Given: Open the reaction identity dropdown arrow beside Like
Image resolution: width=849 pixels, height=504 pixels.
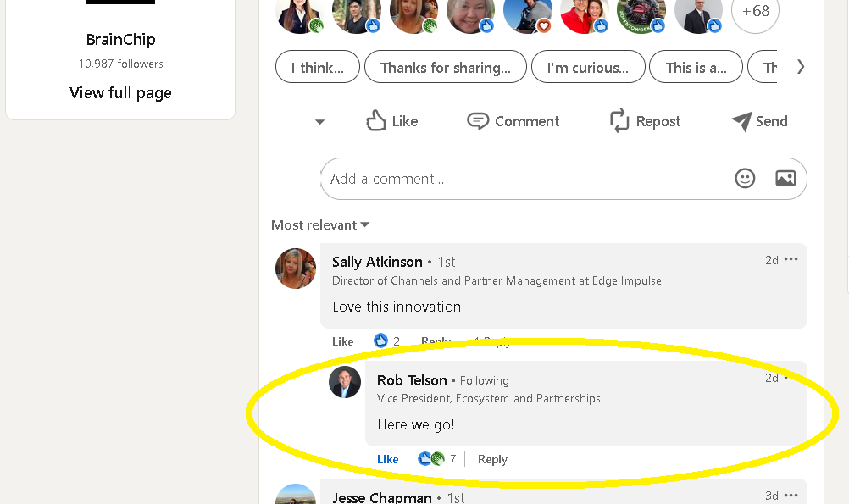Looking at the screenshot, I should click(x=320, y=122).
